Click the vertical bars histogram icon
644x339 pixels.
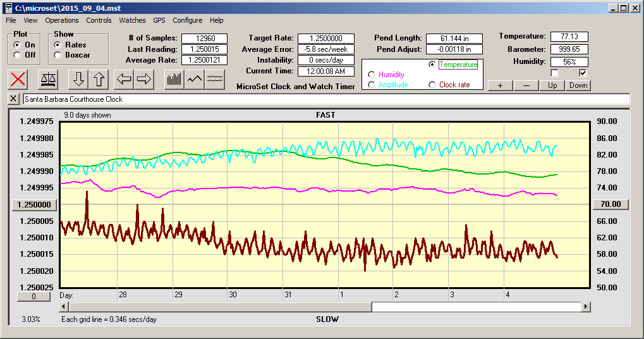(x=174, y=79)
